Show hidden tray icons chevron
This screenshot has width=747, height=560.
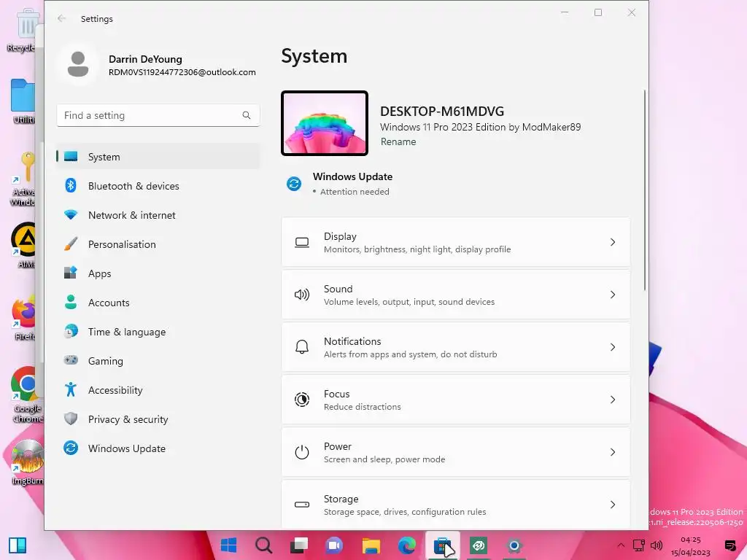pos(621,545)
